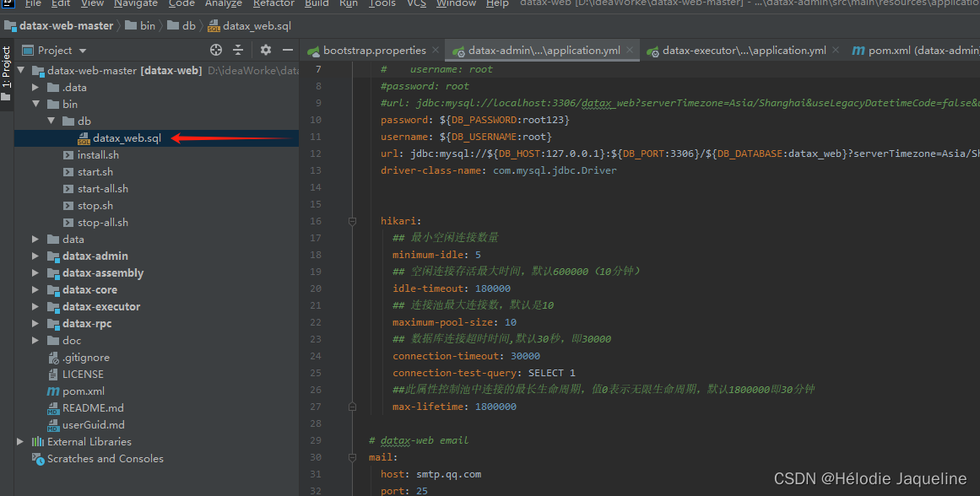Select README.md file in the project tree
The width and height of the screenshot is (980, 496).
click(x=93, y=408)
